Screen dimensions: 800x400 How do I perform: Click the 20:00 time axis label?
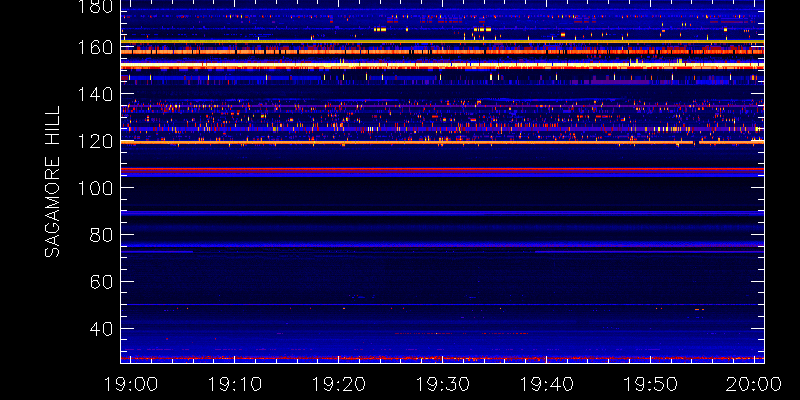755,384
